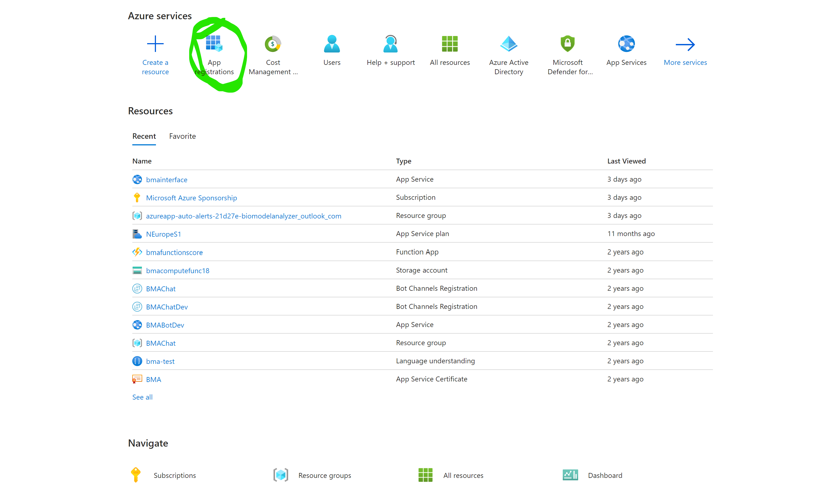Open bmafunctionscore function app link
The image size is (840, 504).
[x=174, y=252]
